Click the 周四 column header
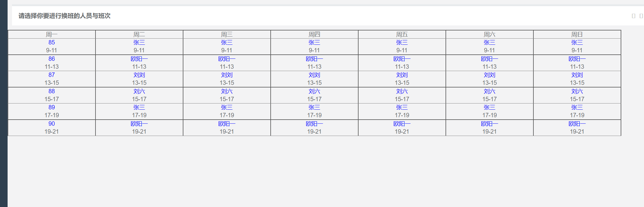The image size is (644, 207). tap(314, 34)
